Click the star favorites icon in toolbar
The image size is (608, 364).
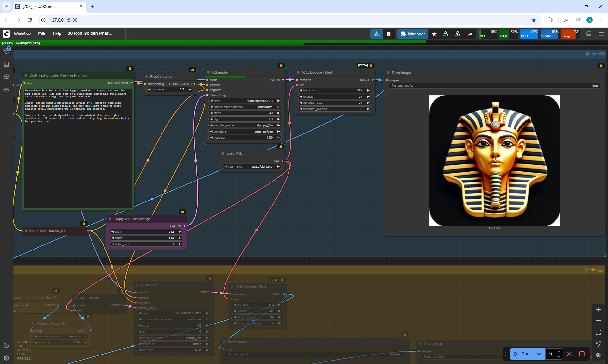coord(434,34)
